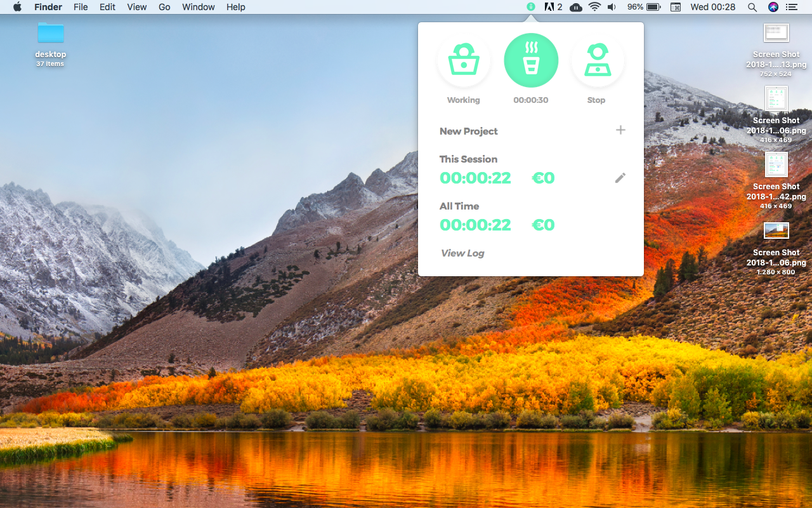Select the New Project title
This screenshot has height=508, width=812.
click(x=468, y=131)
